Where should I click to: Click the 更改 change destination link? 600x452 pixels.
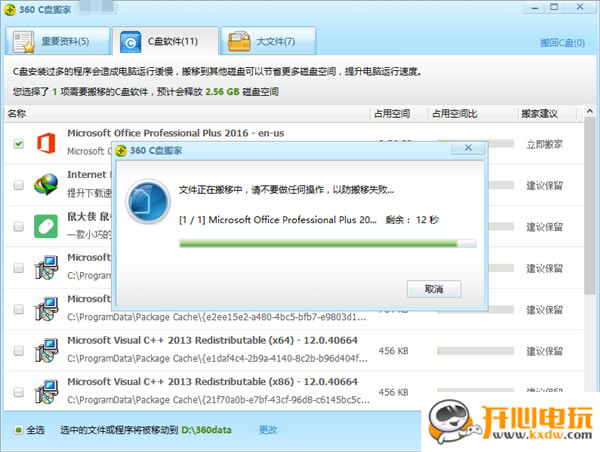268,430
